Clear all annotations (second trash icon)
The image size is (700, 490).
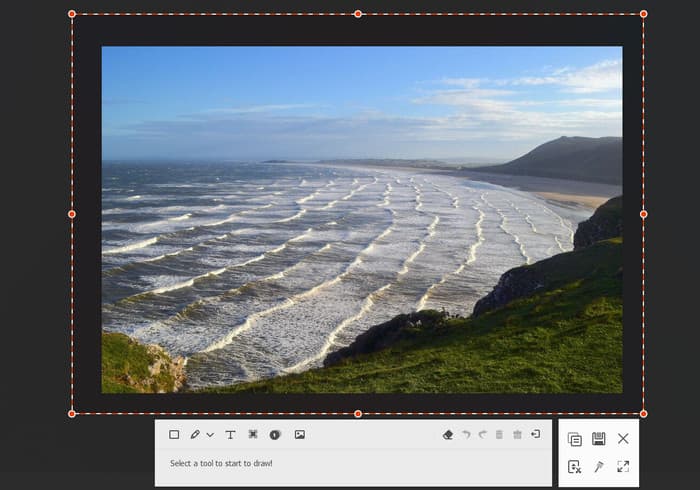[x=517, y=434]
